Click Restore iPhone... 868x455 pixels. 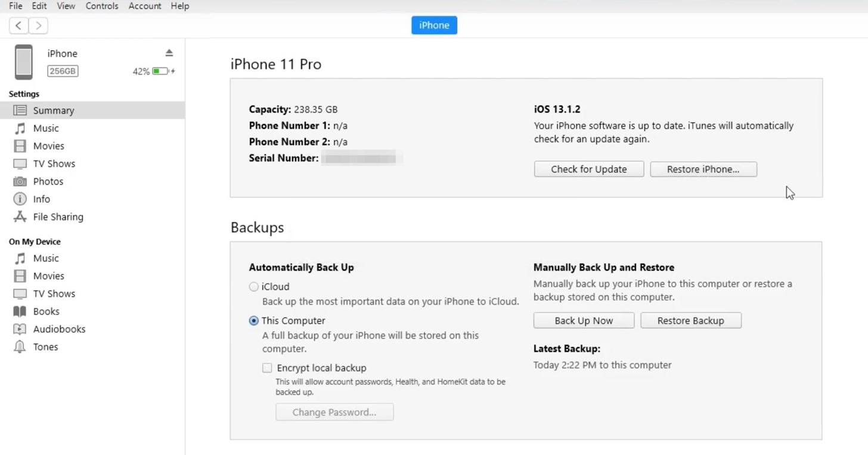[x=703, y=169]
